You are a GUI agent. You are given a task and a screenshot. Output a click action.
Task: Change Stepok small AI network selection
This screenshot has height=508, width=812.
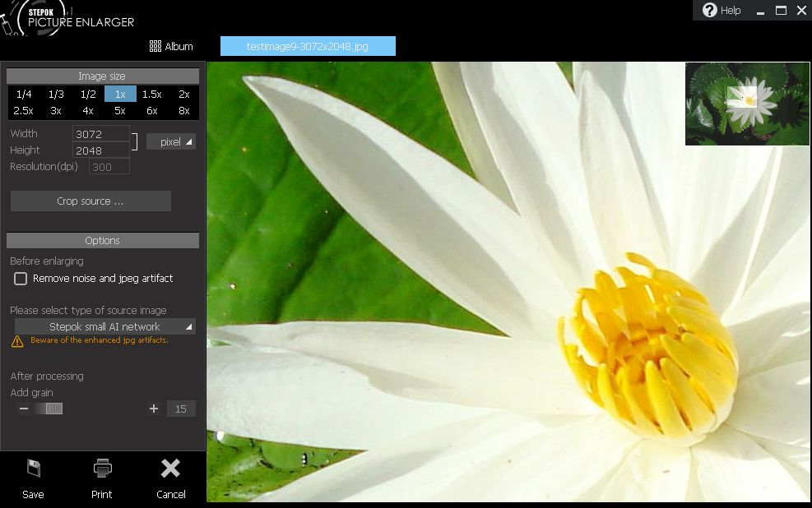point(103,326)
